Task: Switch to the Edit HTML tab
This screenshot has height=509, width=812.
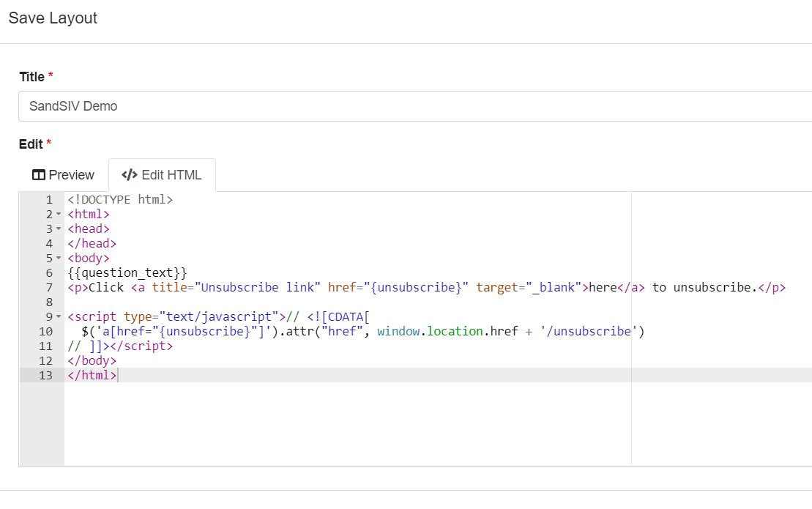Action: pyautogui.click(x=162, y=175)
